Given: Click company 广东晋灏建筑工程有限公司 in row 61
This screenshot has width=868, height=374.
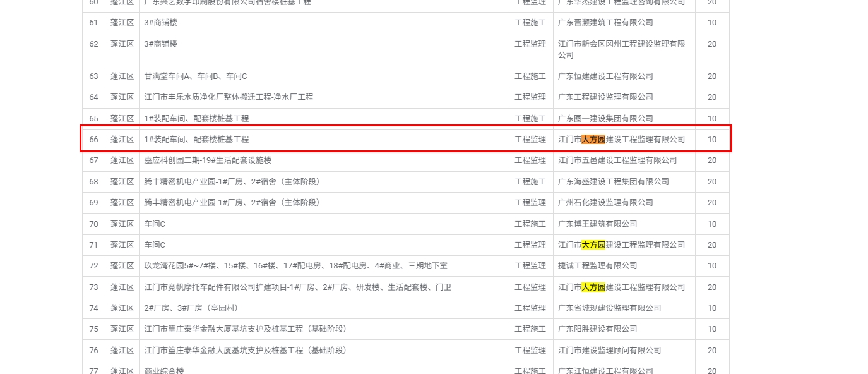Looking at the screenshot, I should pos(605,23).
